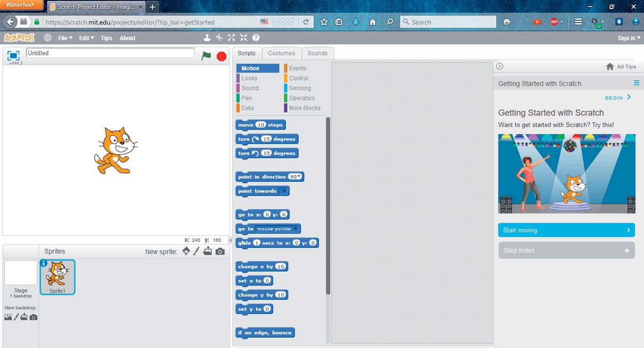Open the Tips menu item

pos(107,38)
